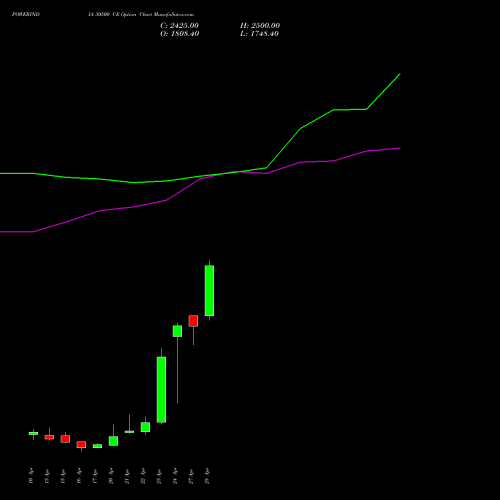Select the 28 Apr green candlestick

pos(209,290)
